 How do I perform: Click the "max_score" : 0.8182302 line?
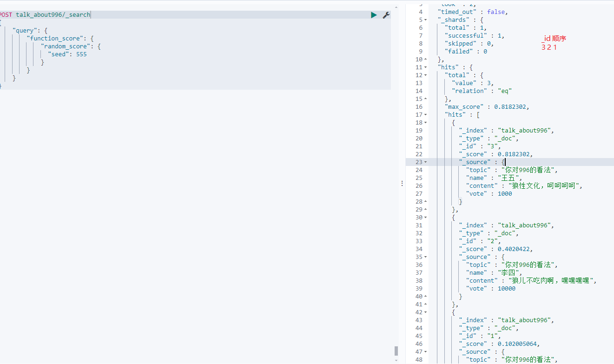tap(487, 107)
